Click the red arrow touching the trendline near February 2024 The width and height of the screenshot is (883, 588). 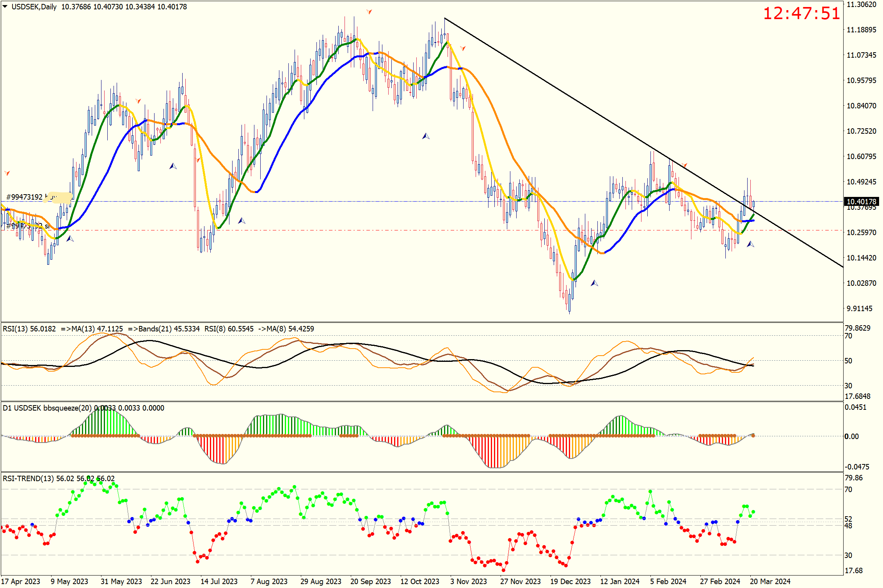pos(684,165)
